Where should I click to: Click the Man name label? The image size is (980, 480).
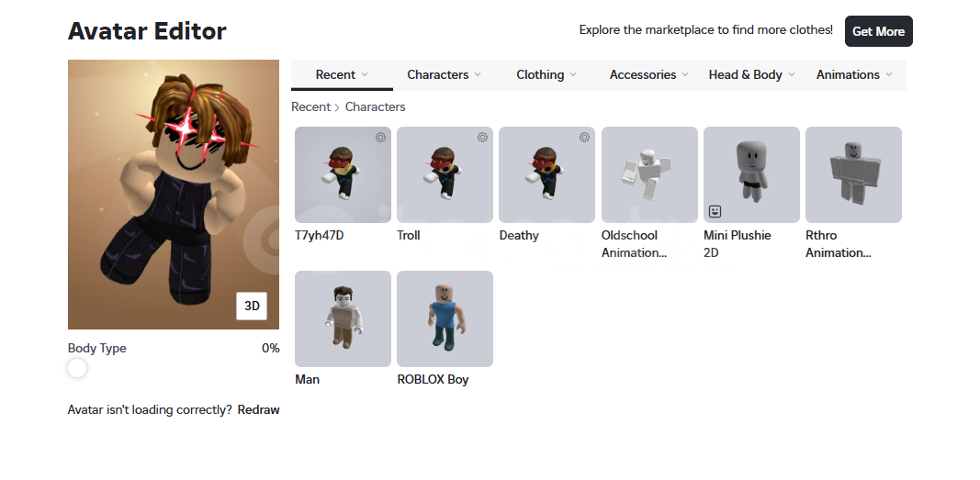(307, 380)
